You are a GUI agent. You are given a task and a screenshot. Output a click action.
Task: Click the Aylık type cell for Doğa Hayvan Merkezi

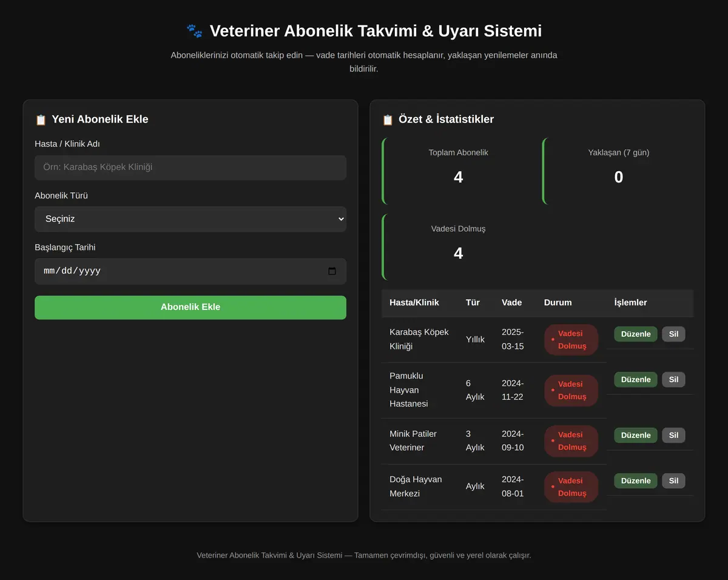tap(475, 487)
